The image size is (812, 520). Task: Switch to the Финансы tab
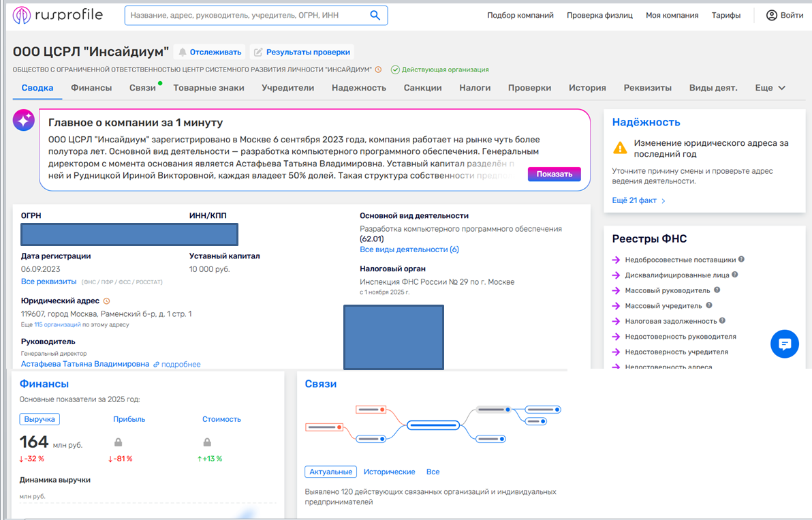point(91,88)
